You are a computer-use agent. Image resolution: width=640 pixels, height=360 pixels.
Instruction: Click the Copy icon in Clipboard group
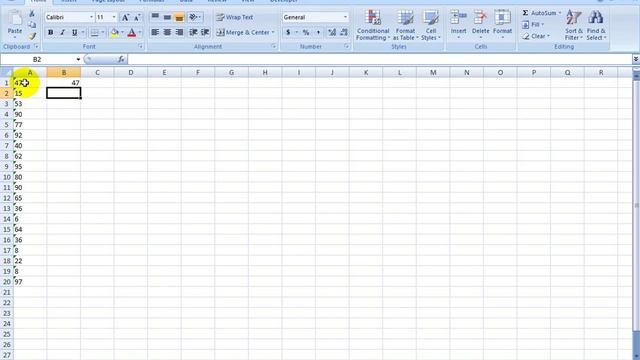[x=32, y=25]
